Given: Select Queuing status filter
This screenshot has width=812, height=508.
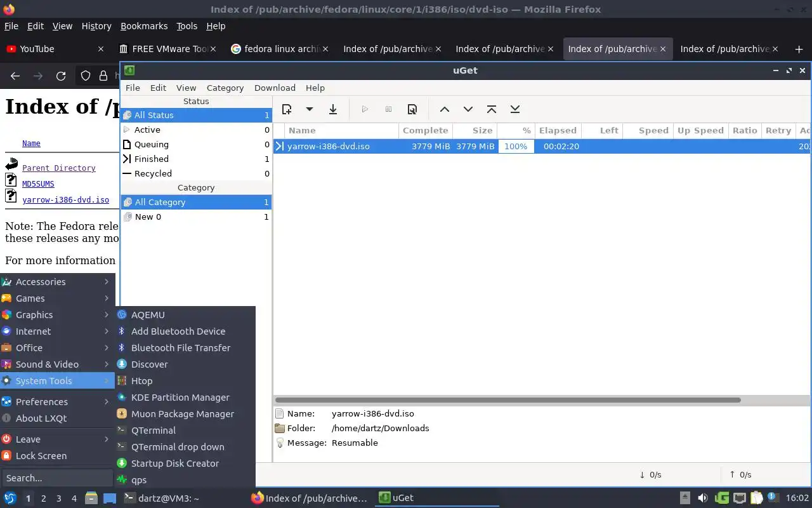Looking at the screenshot, I should tap(196, 144).
